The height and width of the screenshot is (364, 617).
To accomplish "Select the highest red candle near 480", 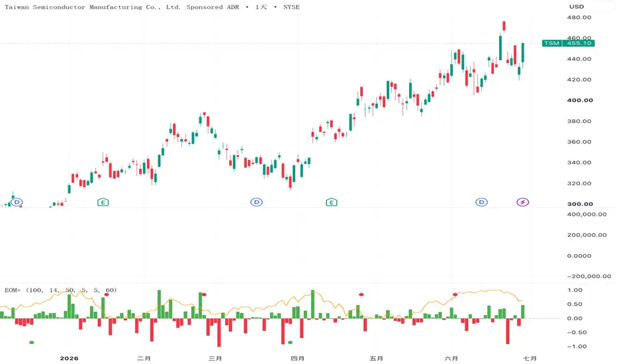I will [x=504, y=26].
